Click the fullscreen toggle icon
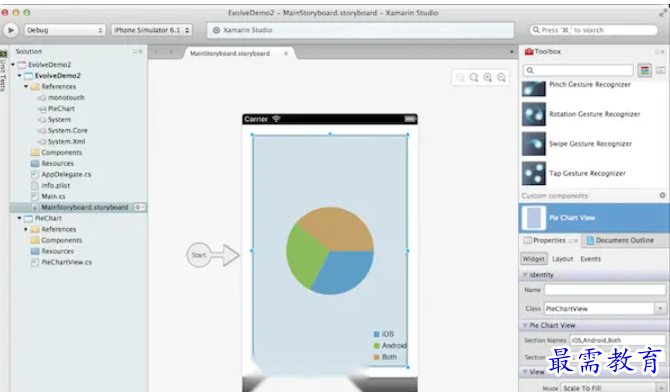The width and height of the screenshot is (670, 392). click(663, 13)
